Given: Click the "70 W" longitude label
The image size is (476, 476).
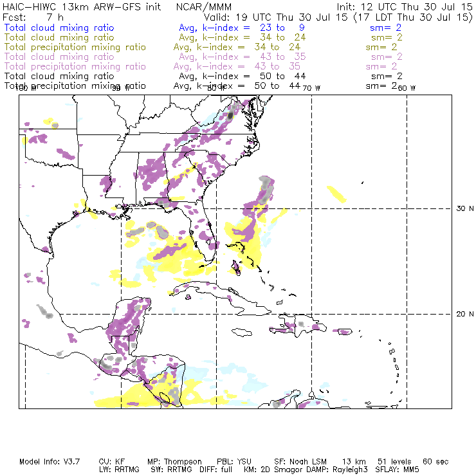Looking at the screenshot, I should click(x=311, y=88).
